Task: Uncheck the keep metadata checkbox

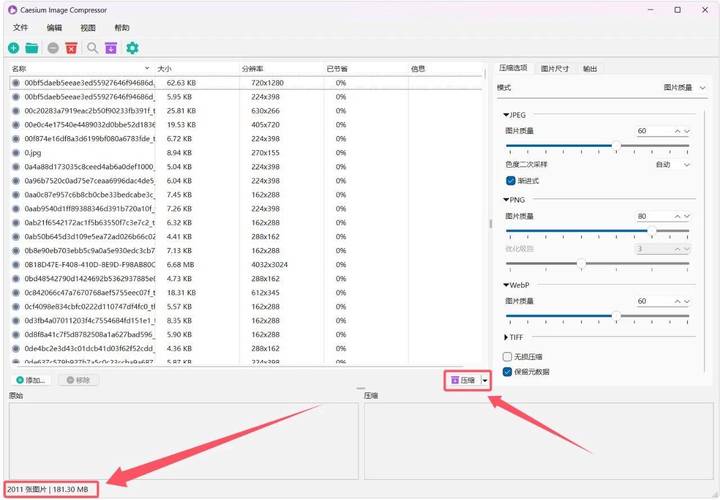Action: point(507,371)
